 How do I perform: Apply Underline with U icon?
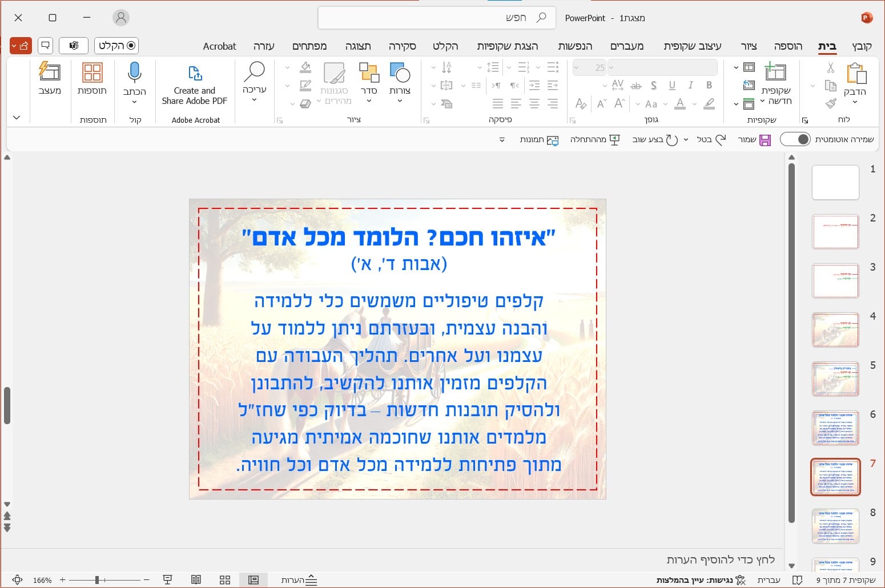click(672, 86)
